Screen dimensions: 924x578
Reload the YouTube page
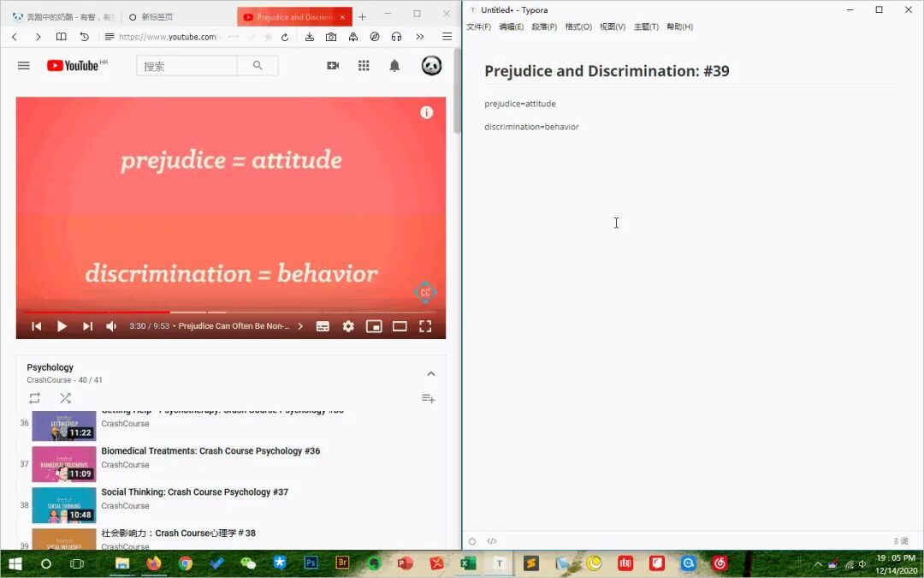coord(285,37)
